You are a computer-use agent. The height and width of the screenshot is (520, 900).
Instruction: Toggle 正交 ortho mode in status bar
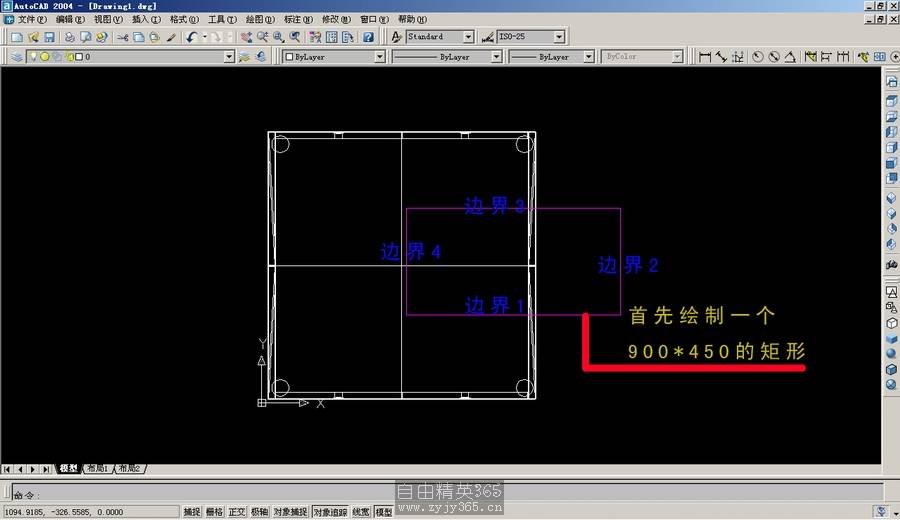tap(237, 512)
